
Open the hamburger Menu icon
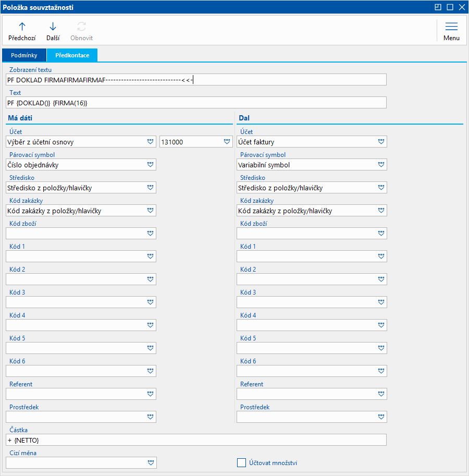point(451,27)
